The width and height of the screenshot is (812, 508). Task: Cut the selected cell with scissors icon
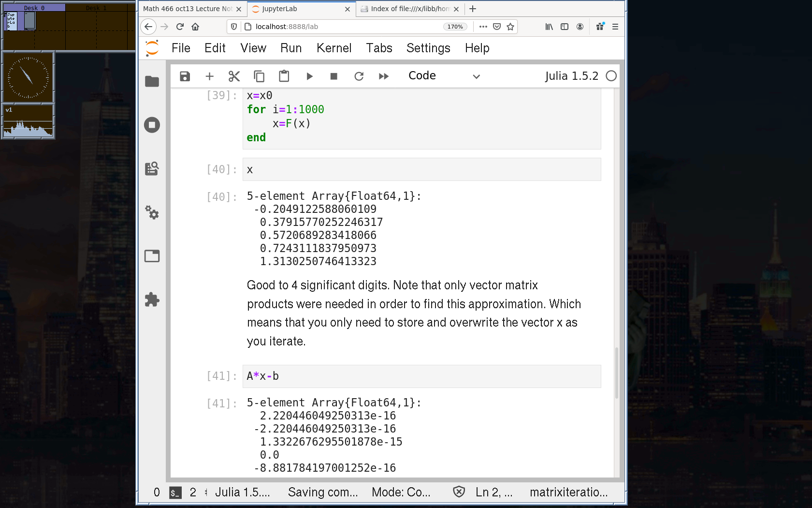234,76
